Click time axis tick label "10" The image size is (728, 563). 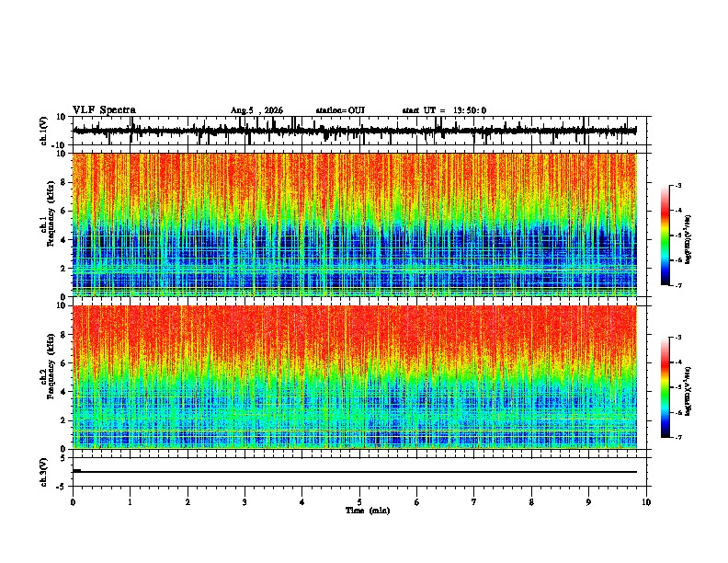click(646, 502)
